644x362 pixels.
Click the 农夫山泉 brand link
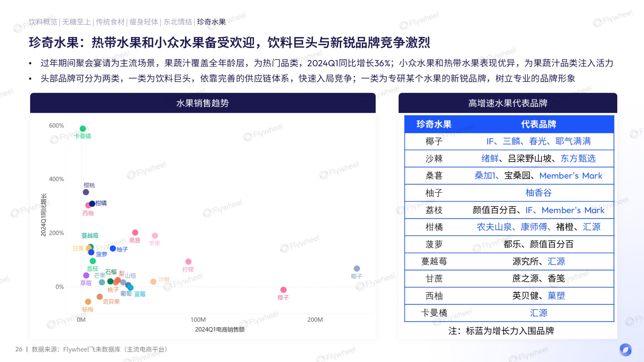494,227
